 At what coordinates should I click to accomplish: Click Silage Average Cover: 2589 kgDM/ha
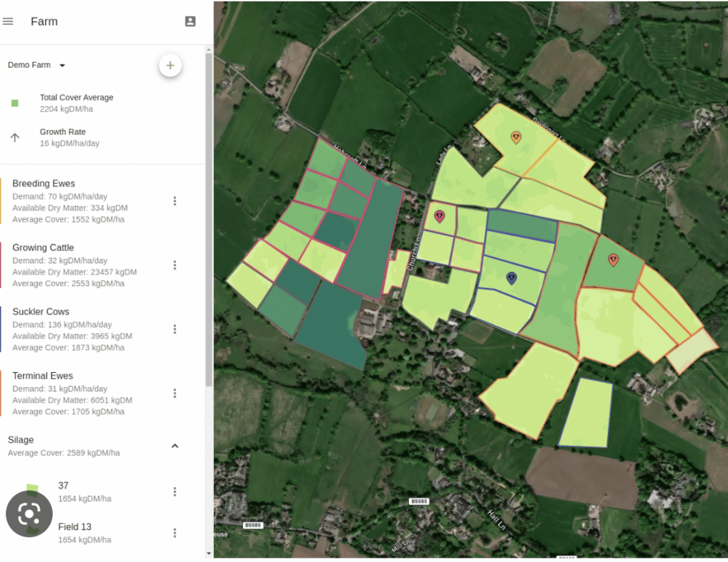[x=64, y=453]
